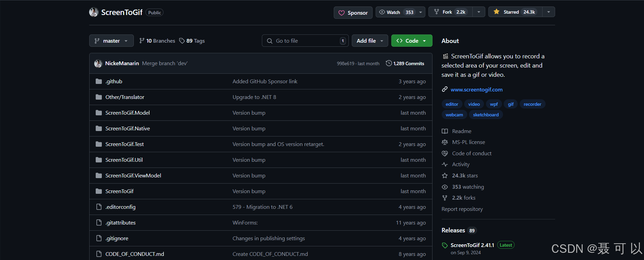Open the star lists dropdown arrow
644x260 pixels.
click(x=549, y=12)
